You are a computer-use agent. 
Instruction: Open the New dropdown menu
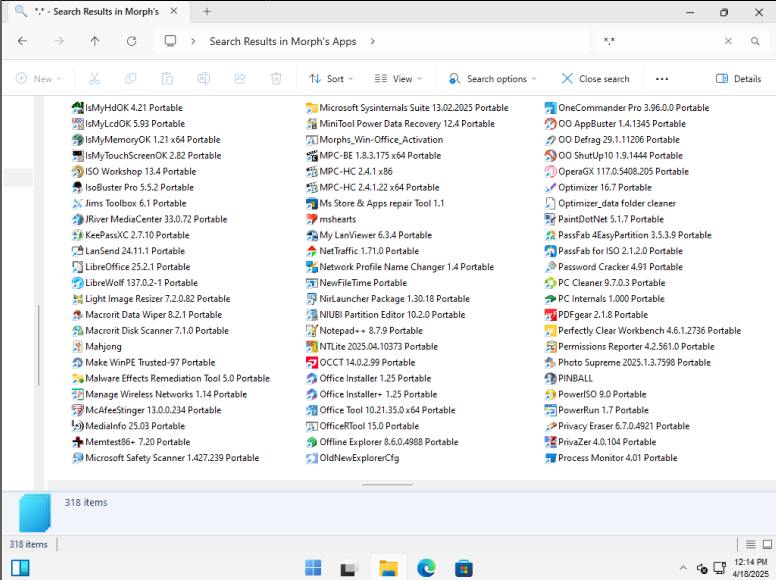[39, 79]
